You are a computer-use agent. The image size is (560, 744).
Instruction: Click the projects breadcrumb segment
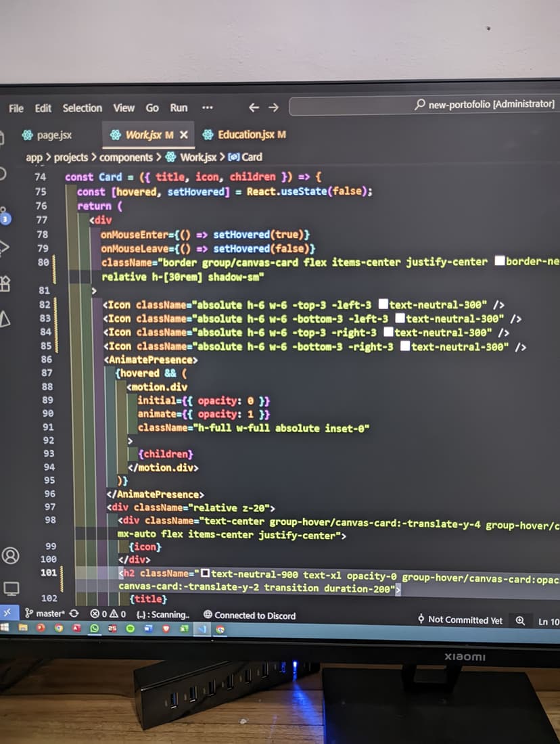point(71,157)
